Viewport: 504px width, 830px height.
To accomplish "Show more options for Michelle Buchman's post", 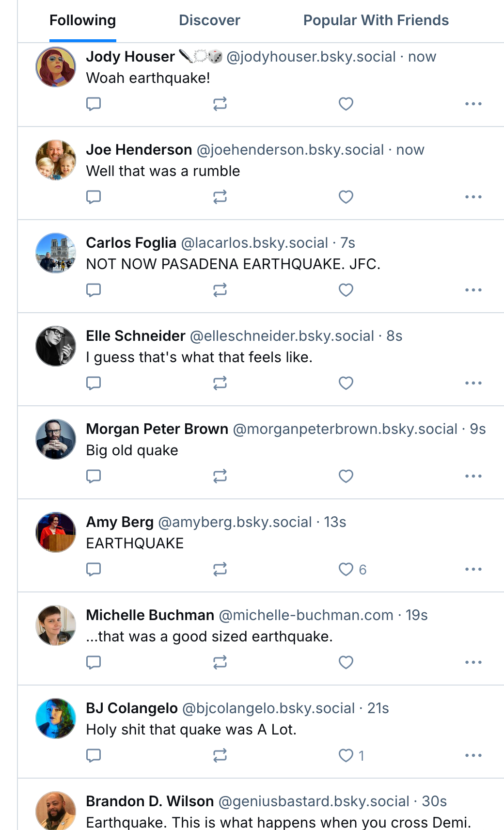I will click(473, 662).
